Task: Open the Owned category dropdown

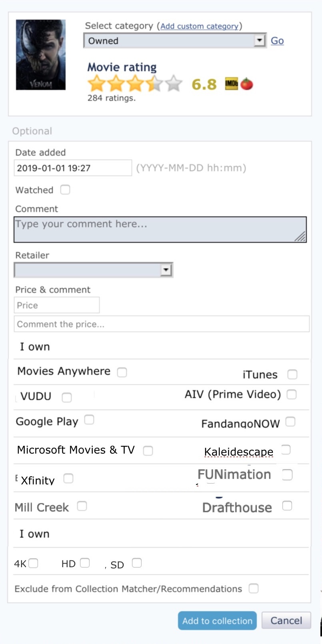Action: pos(175,41)
